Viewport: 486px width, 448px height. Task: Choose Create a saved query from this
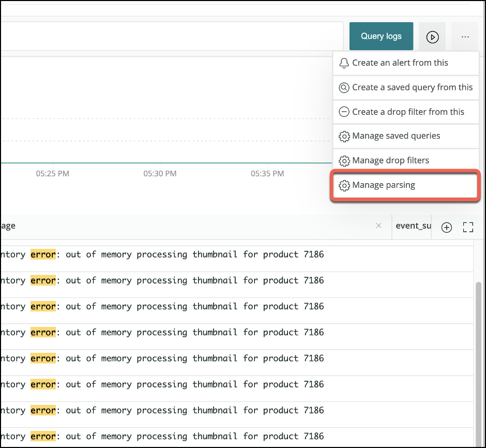(x=412, y=87)
